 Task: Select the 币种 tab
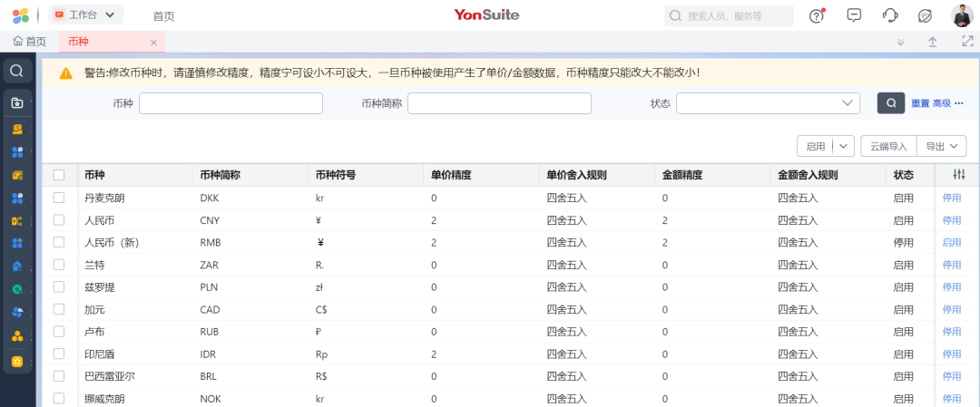(112, 42)
